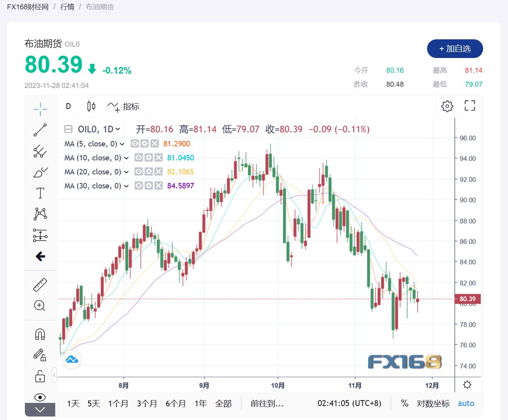
Task: Open the candlestick chart style selector
Action: click(x=91, y=106)
